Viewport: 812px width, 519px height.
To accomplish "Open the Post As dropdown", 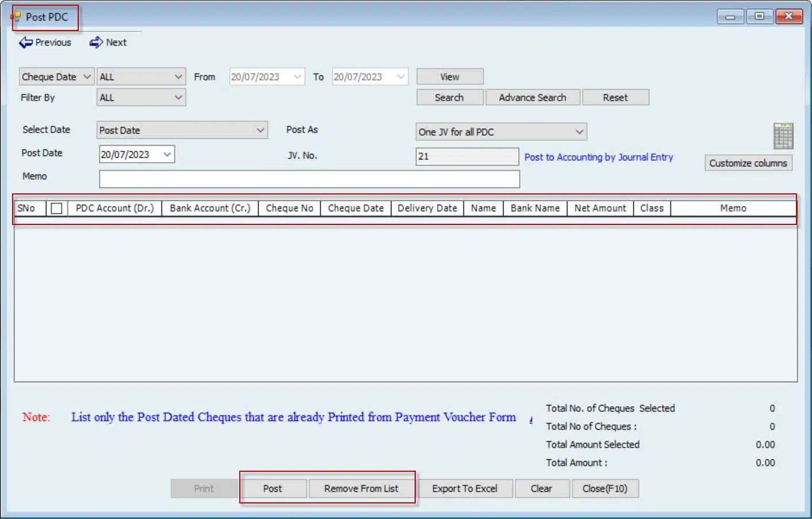I will pyautogui.click(x=500, y=132).
